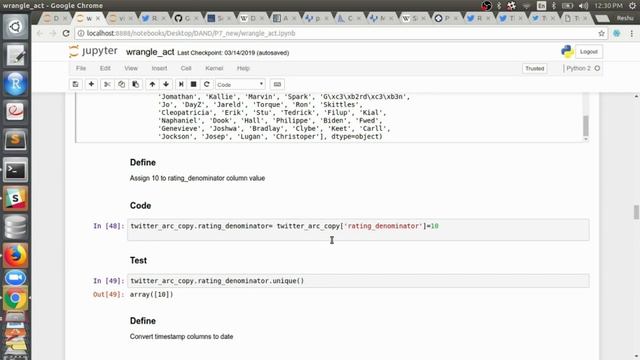Open the Ubuntu dash search icon
Image resolution: width=640 pixels, height=360 pixels.
point(16,27)
